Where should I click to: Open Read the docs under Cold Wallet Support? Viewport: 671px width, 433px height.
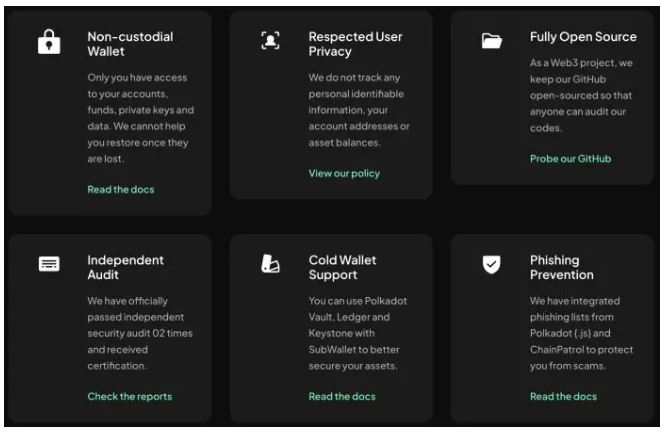342,397
